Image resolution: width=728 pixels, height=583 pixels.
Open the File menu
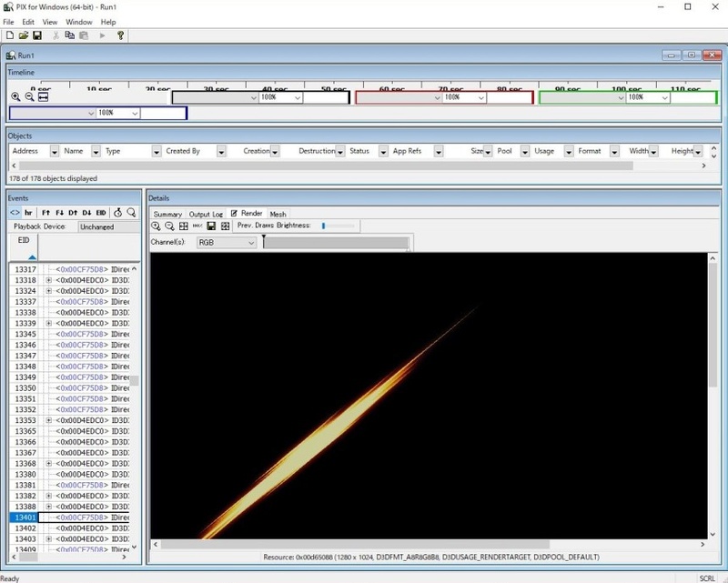tap(8, 22)
